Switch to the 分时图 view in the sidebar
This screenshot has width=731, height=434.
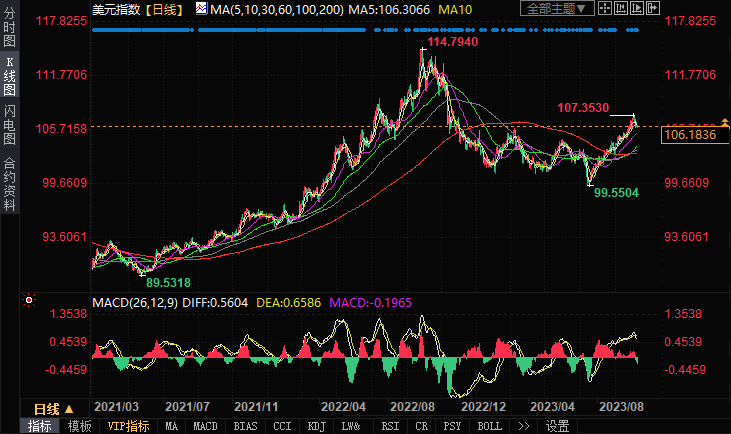coord(9,28)
